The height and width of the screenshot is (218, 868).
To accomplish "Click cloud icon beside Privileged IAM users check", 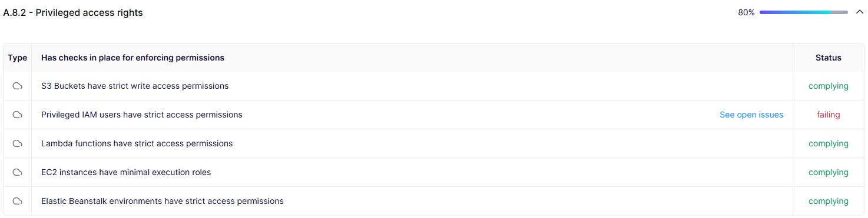I will 18,115.
